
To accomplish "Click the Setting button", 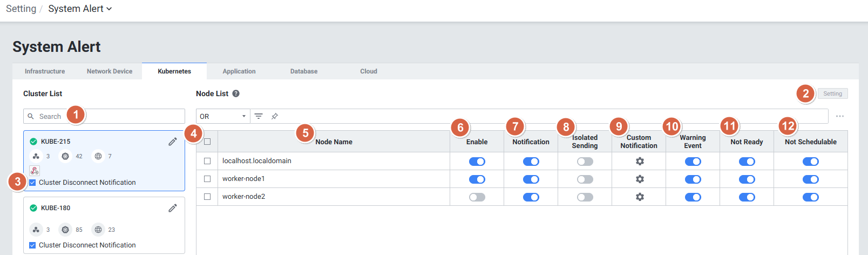I will [x=832, y=93].
